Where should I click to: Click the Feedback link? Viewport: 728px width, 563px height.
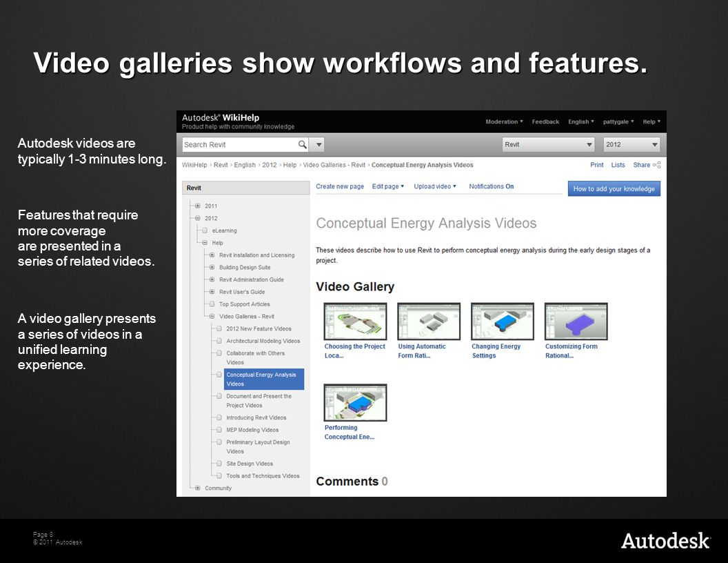pos(545,121)
